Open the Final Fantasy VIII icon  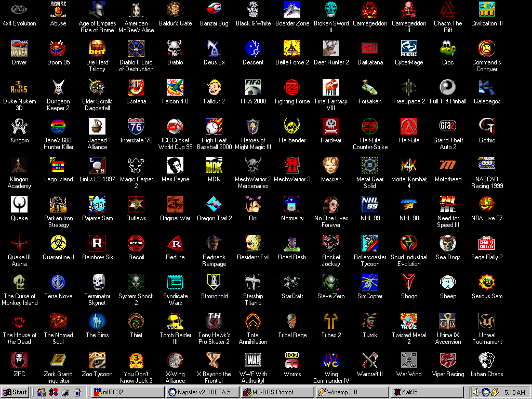[x=331, y=87]
